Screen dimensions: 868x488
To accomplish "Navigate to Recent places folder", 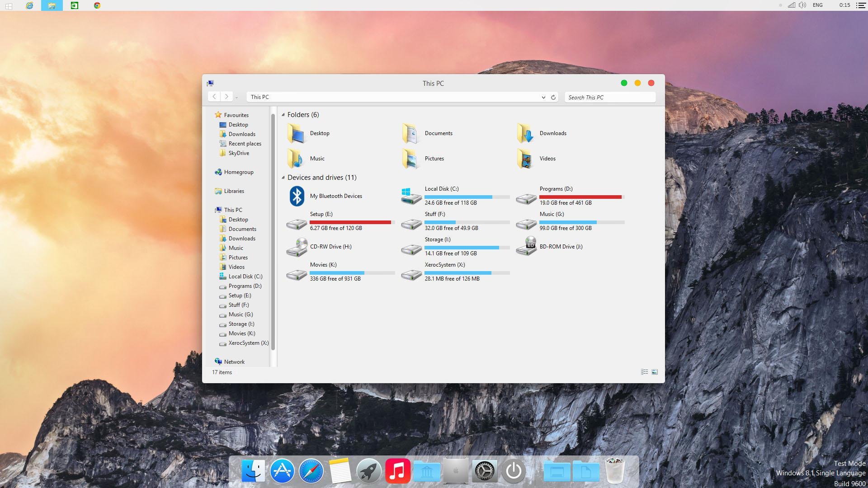I will tap(244, 143).
